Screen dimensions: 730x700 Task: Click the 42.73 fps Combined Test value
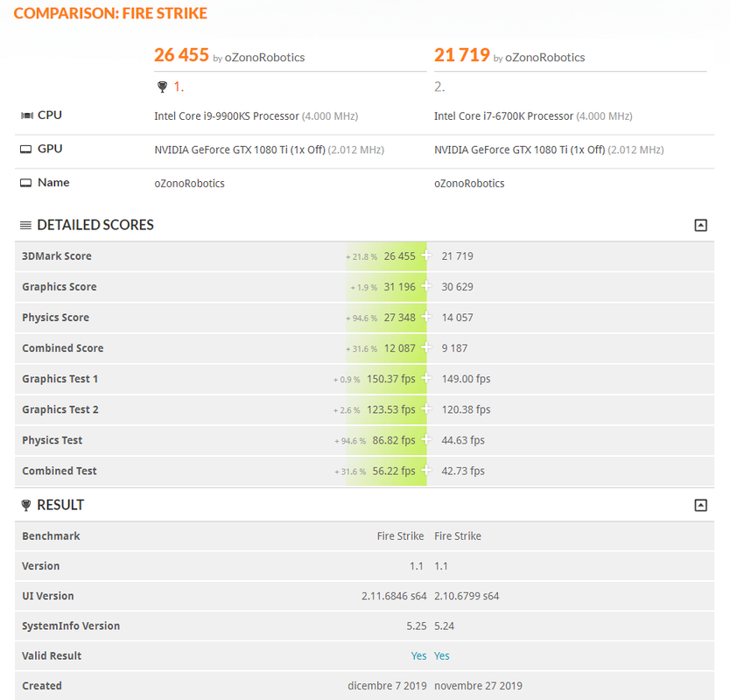(463, 471)
